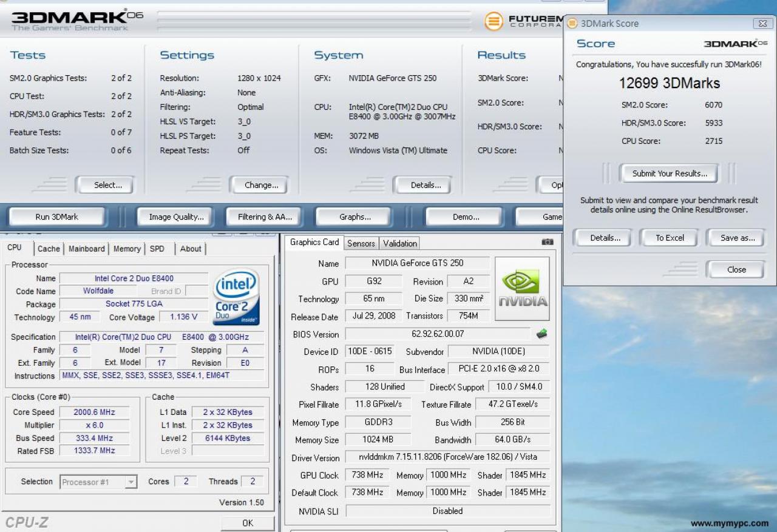Screen dimensions: 777x532
Task: Export the score with To Excel
Action: [x=670, y=238]
